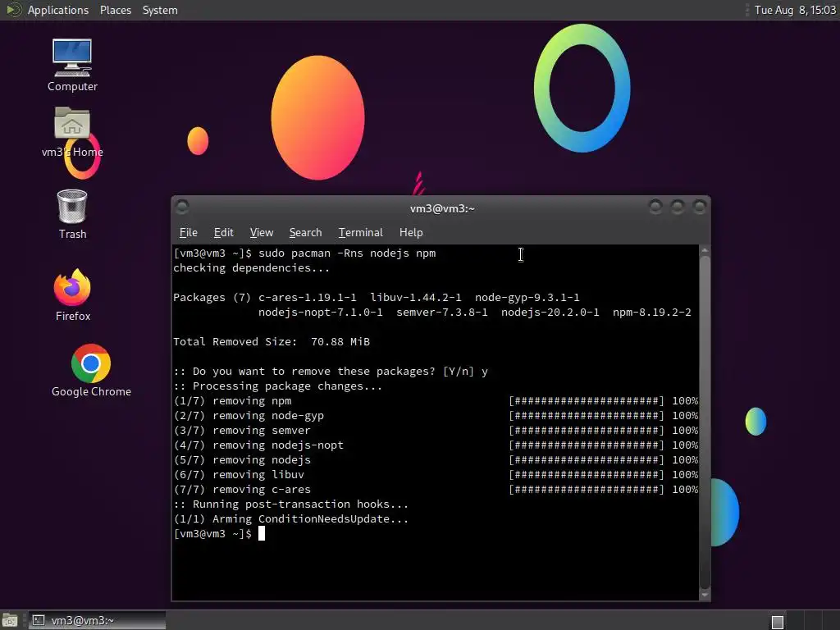This screenshot has height=630, width=840.
Task: Click the terminal vertical scrollbar thumb
Action: click(x=705, y=422)
